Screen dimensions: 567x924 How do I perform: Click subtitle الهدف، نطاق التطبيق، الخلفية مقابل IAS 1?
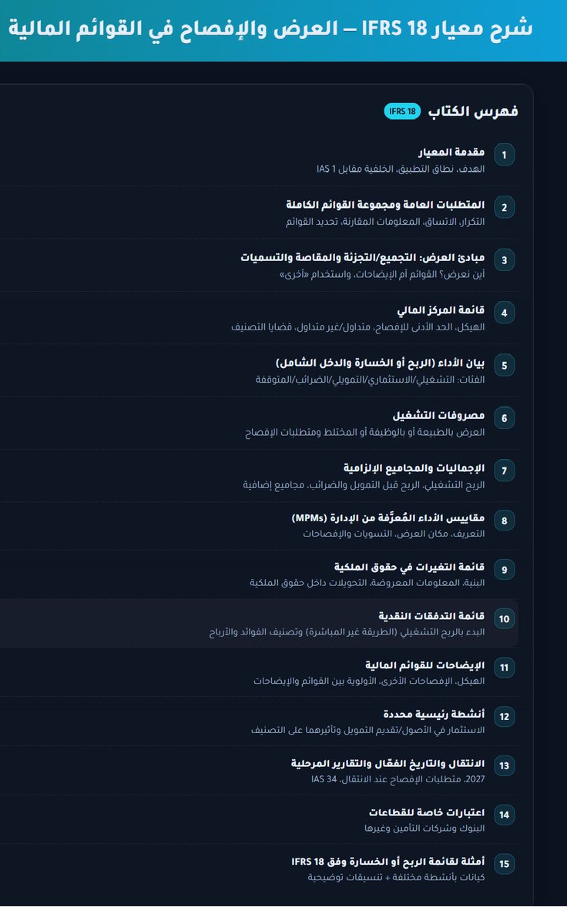401,168
